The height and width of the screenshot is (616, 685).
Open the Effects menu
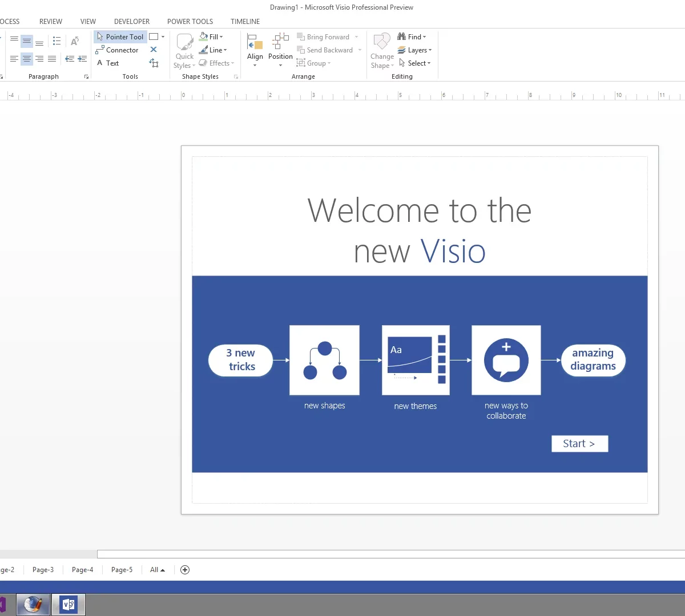point(216,63)
